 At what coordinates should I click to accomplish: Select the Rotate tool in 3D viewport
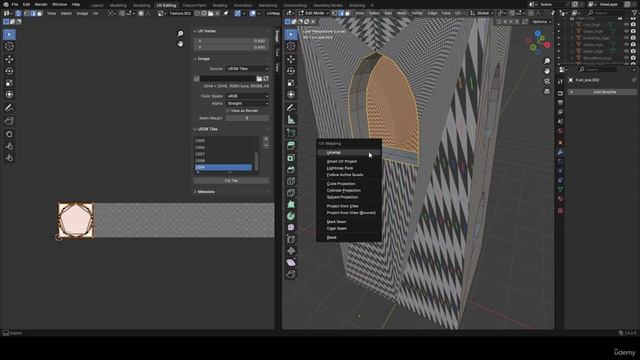291,71
